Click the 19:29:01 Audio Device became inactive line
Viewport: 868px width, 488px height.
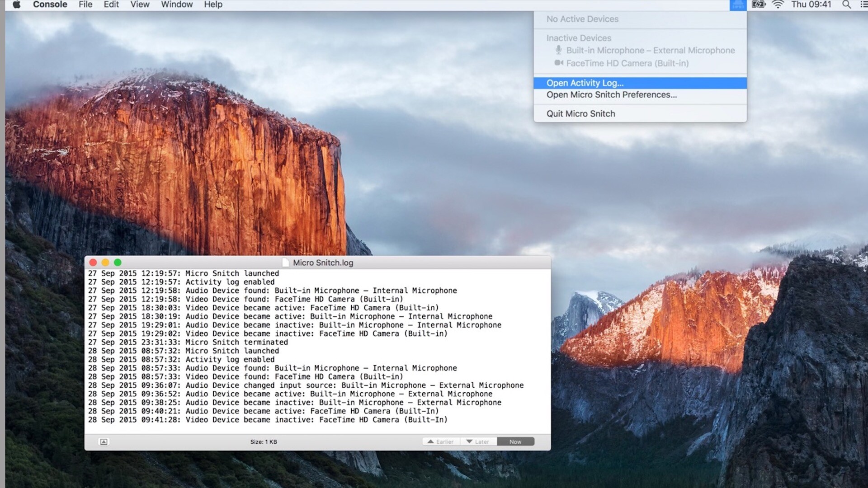coord(295,325)
